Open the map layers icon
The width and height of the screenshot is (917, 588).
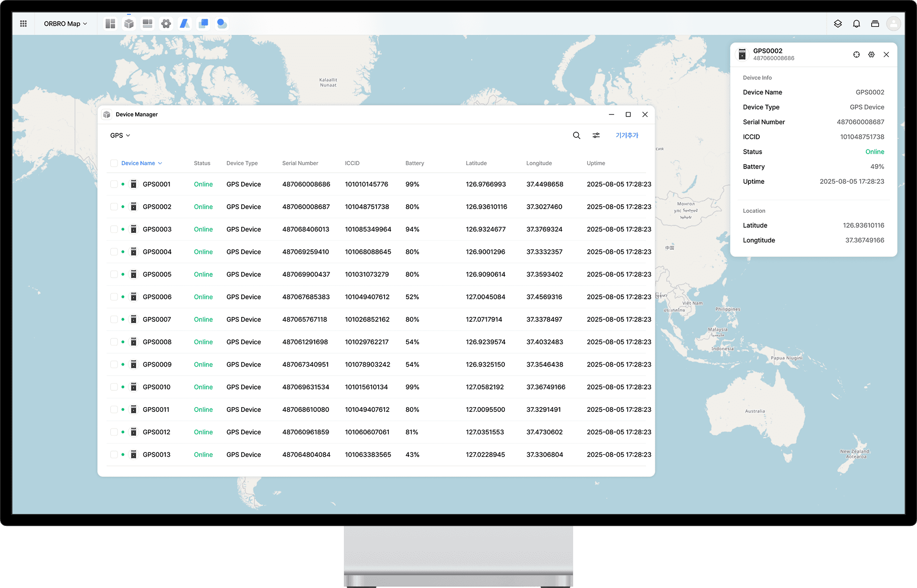[838, 23]
